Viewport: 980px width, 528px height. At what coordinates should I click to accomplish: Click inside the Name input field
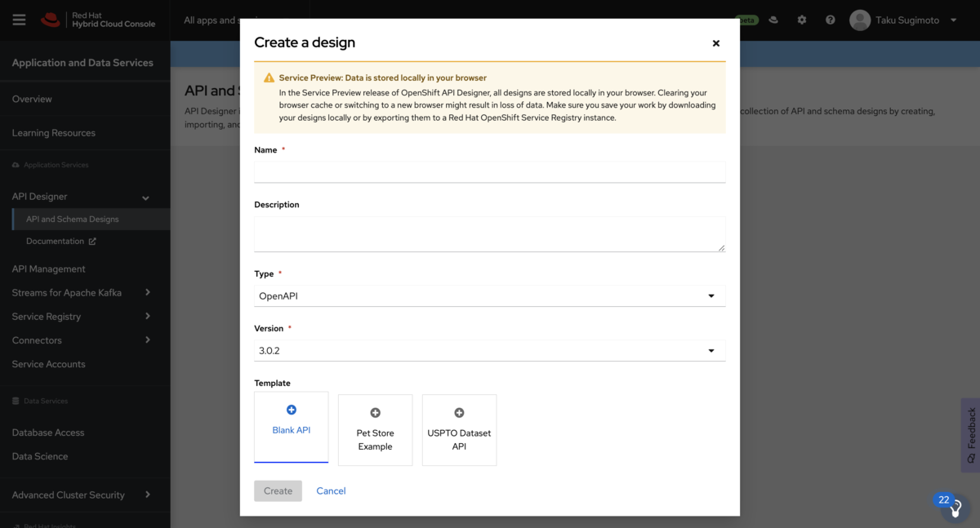(x=489, y=171)
